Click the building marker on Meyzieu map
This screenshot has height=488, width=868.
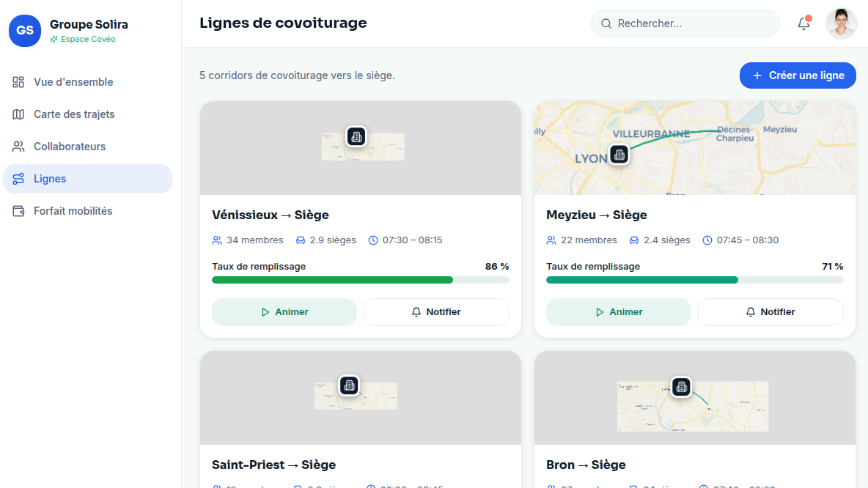click(619, 155)
